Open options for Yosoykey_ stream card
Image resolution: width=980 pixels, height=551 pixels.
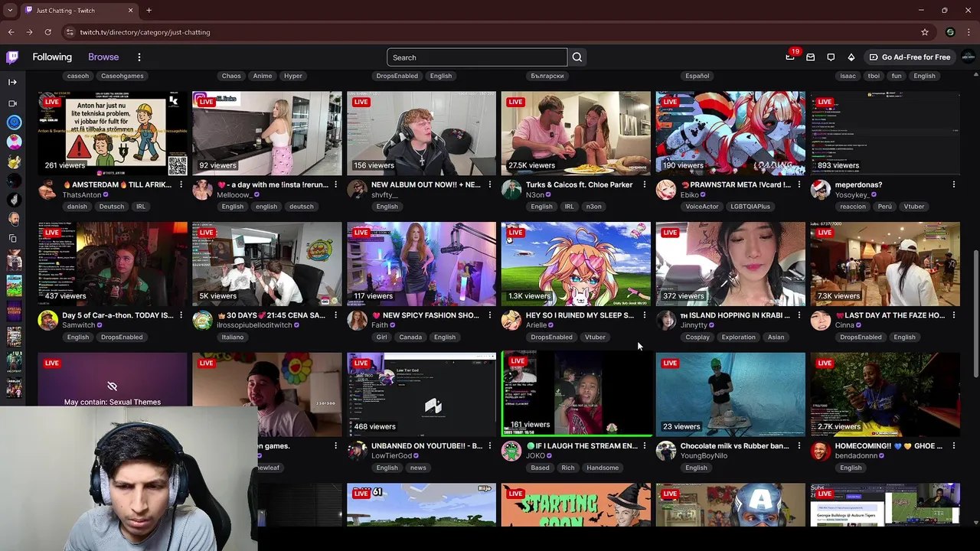[954, 185]
